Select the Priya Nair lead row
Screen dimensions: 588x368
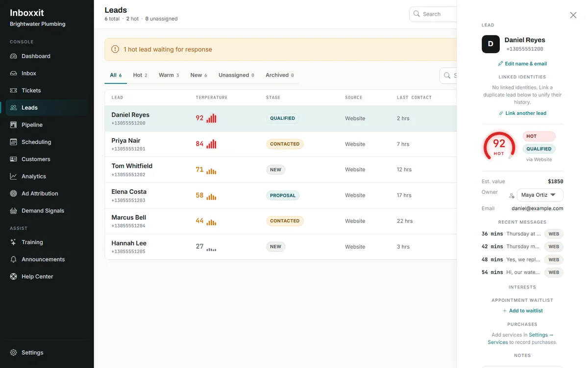(x=281, y=144)
